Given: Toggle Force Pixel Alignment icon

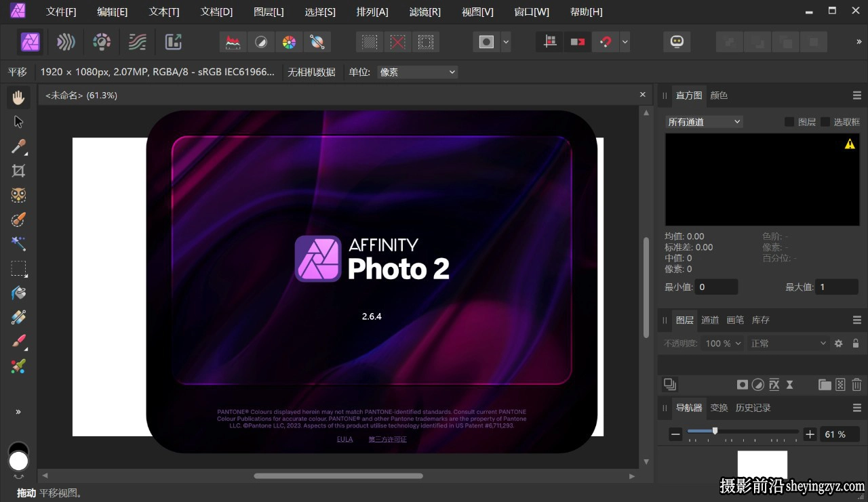Looking at the screenshot, I should pos(550,42).
